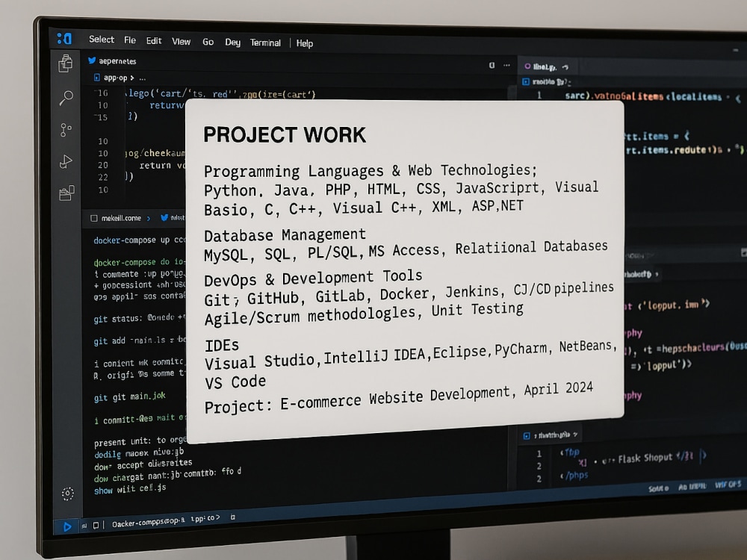Expand the lower right breadcrumb chevron
747x560 pixels.
575,435
